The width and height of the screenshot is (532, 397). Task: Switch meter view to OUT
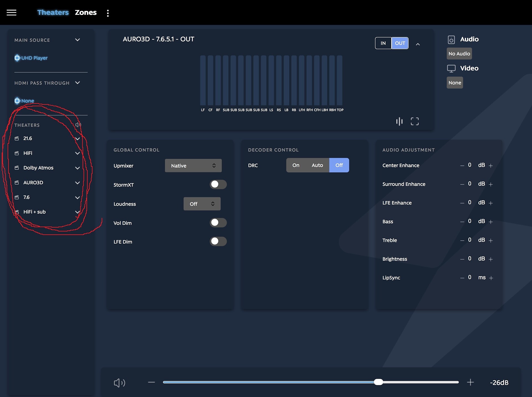400,43
